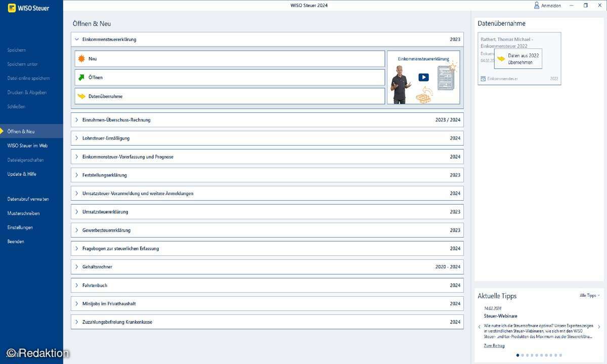Viewport: 607px width, 364px height.
Task: Select the first tip pagination dot
Action: [517, 355]
